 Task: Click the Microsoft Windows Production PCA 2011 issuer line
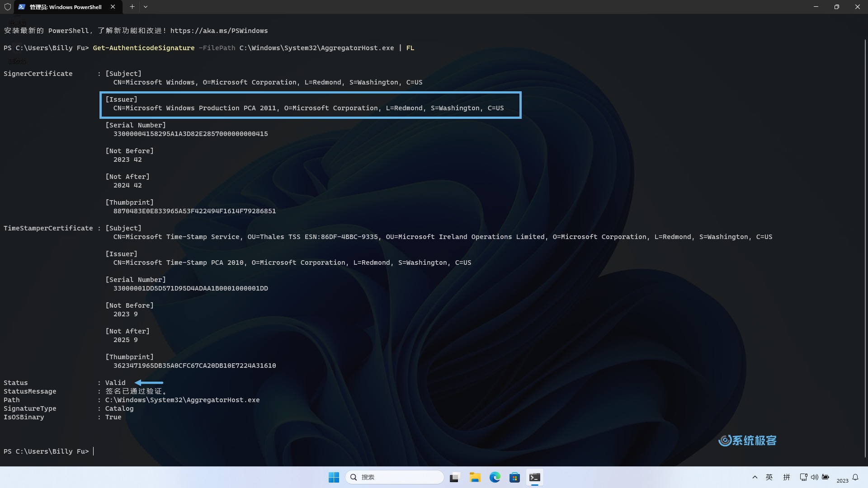tap(308, 108)
